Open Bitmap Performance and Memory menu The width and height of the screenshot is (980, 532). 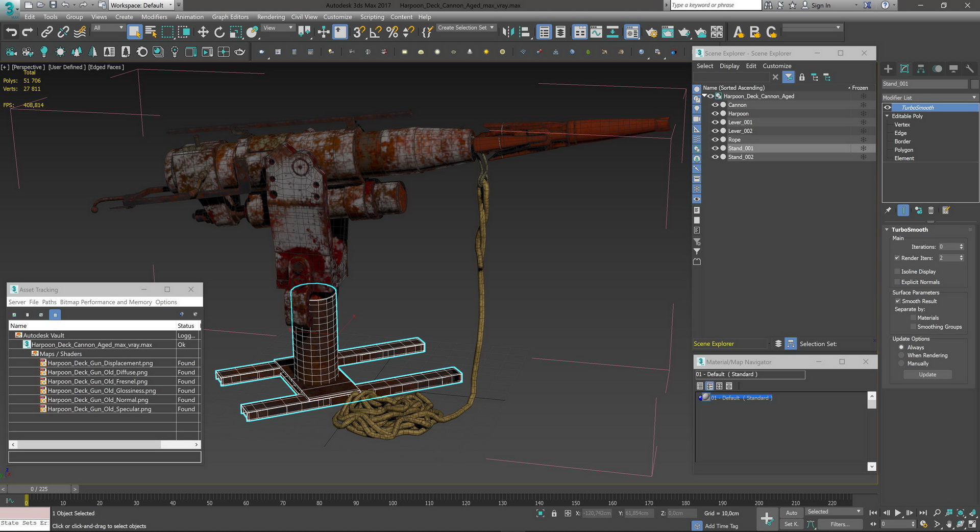[106, 302]
